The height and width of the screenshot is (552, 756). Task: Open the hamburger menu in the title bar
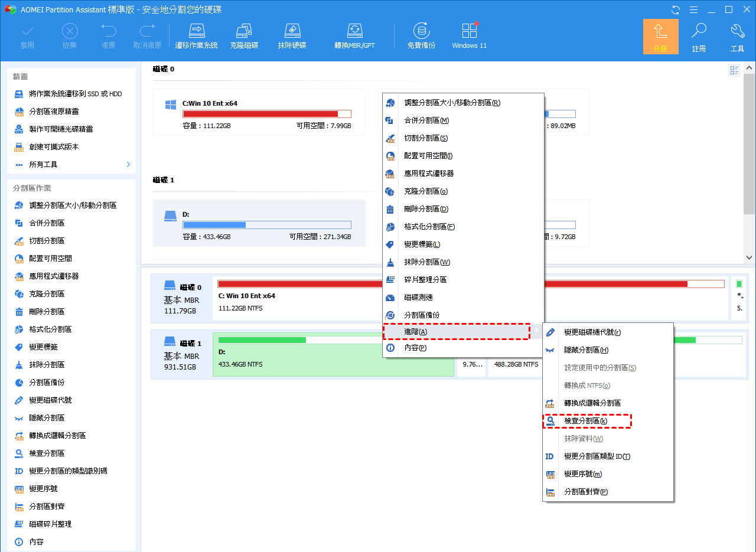[x=693, y=9]
